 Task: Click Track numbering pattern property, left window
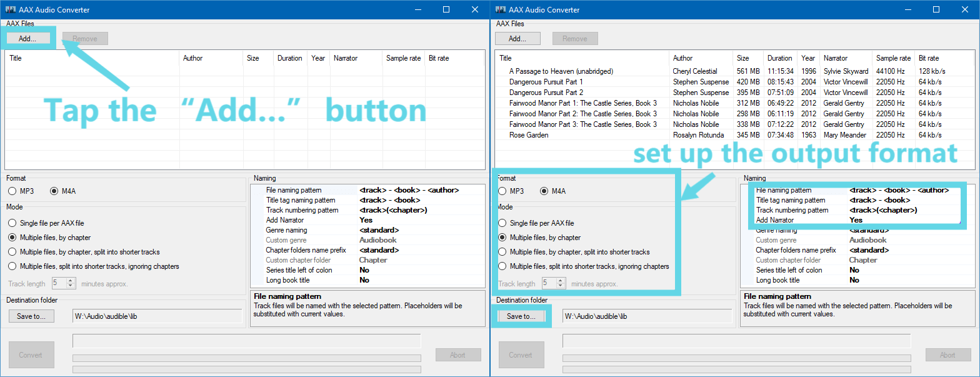[367, 210]
